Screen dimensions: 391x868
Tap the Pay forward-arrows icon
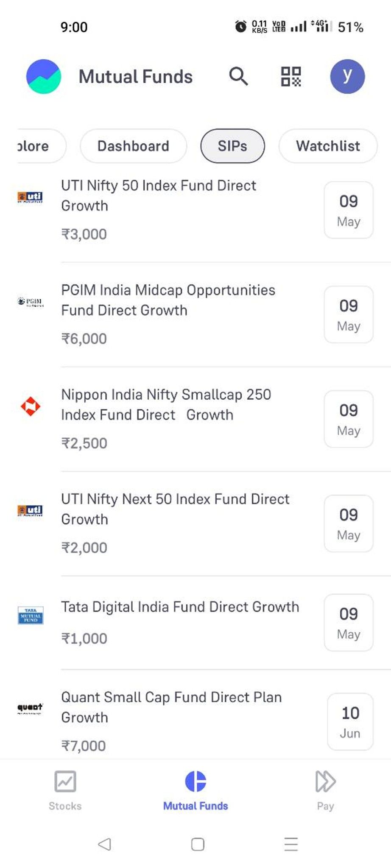(325, 781)
